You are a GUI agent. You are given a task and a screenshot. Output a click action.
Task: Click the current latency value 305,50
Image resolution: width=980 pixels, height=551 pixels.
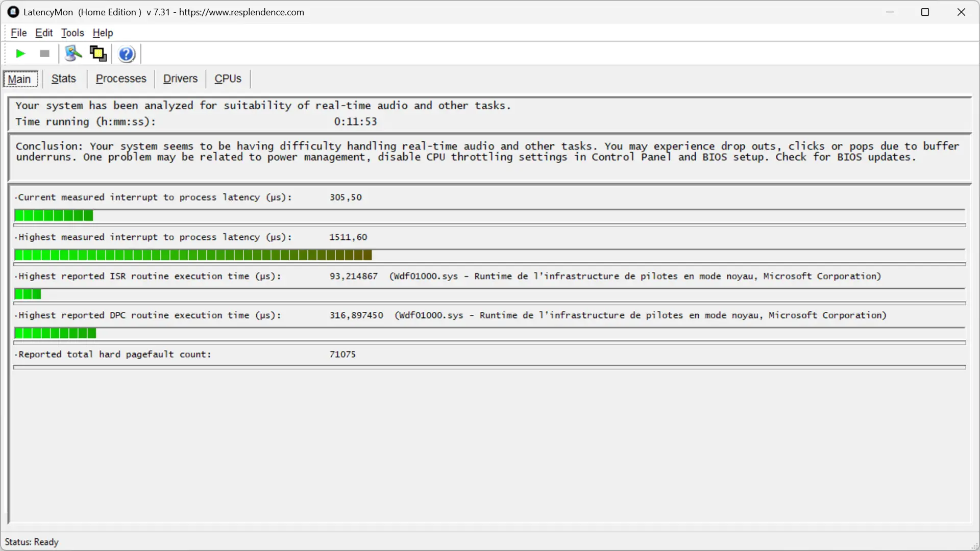pyautogui.click(x=346, y=197)
